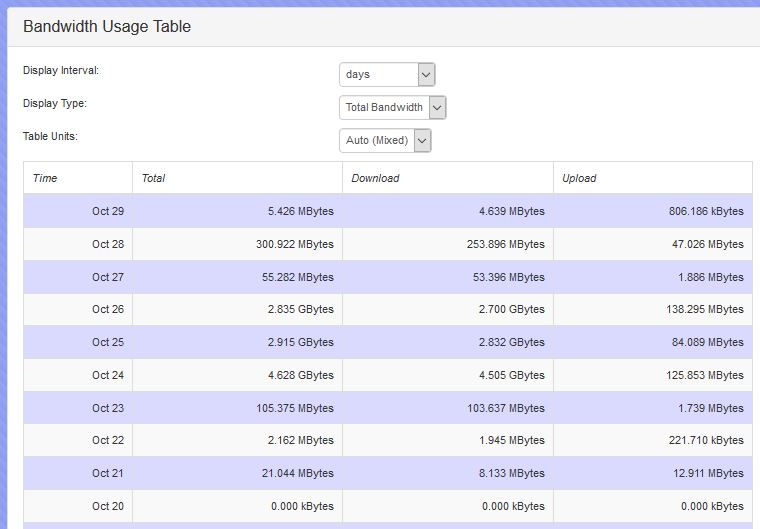Click total value 2.835 GBytes
Screen dimensions: 760x529
pyautogui.click(x=301, y=309)
